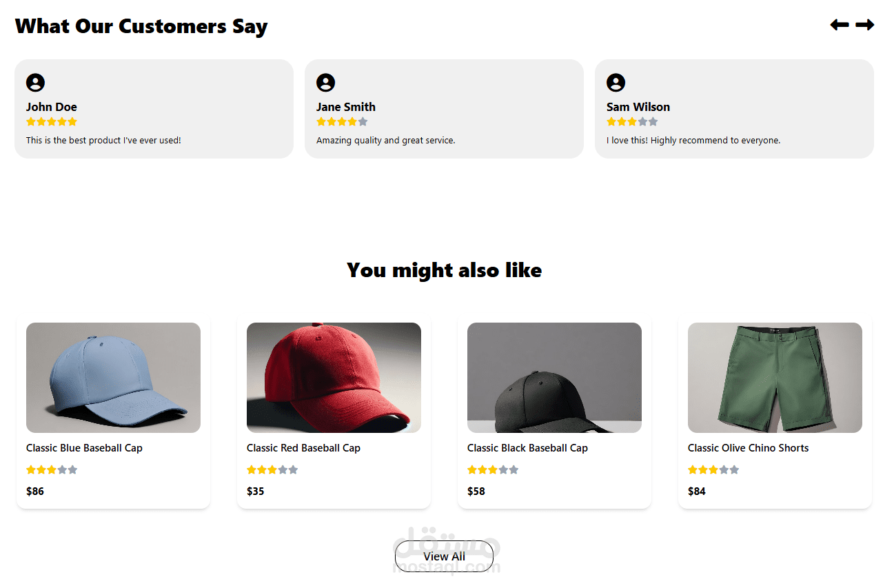This screenshot has height=588, width=894.
Task: Click the right arrow for next reviews
Action: (x=865, y=25)
